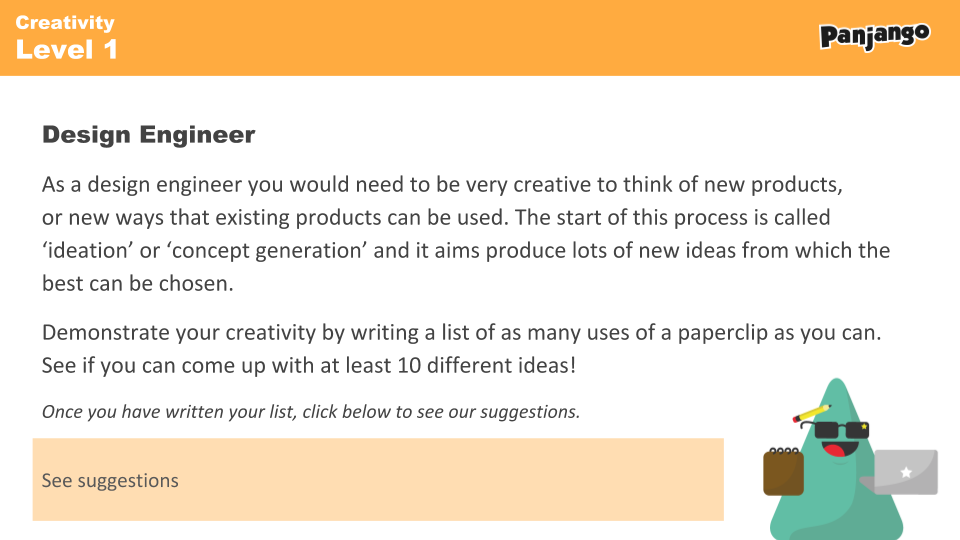Click the yellow pencil on mascot's head
Image resolution: width=960 pixels, height=540 pixels.
pos(810,413)
